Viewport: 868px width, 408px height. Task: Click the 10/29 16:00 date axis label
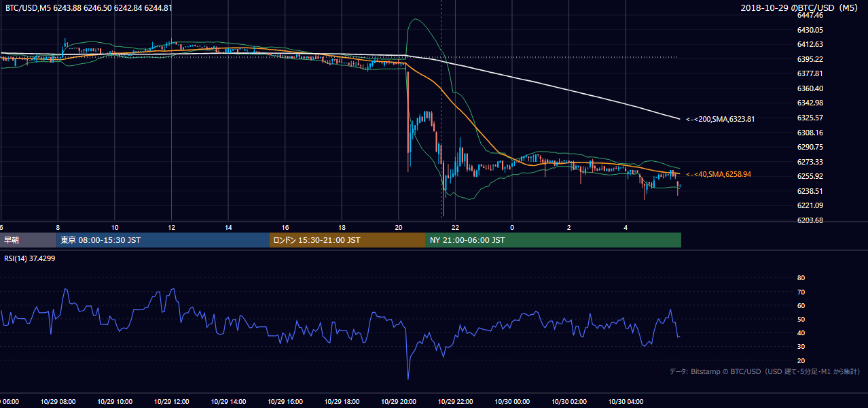285,401
